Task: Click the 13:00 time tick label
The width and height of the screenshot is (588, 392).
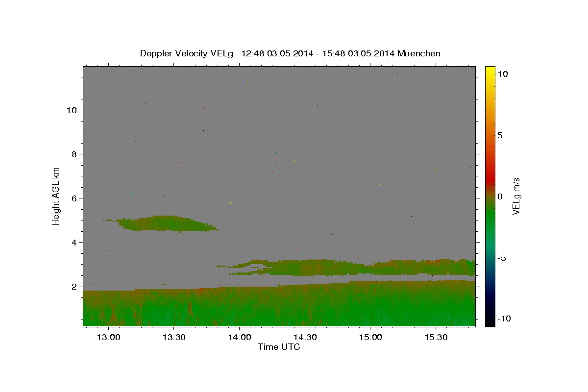Action: (x=108, y=338)
